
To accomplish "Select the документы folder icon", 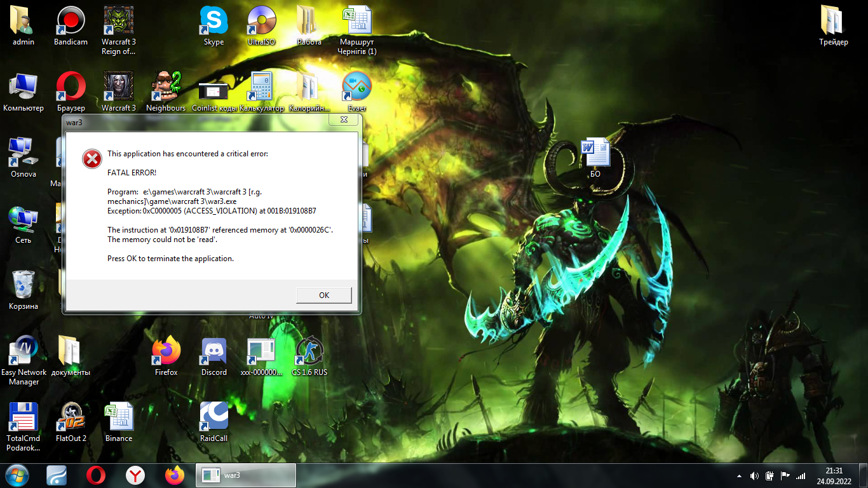I will tap(71, 356).
